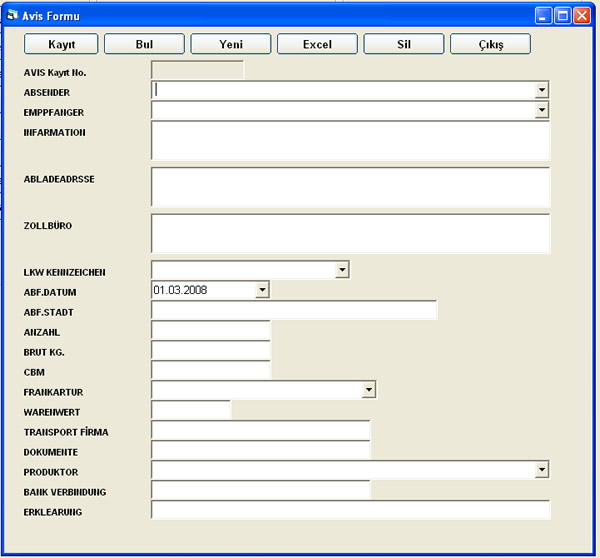Close the Avis Formu window
The width and height of the screenshot is (600, 558).
[582, 16]
